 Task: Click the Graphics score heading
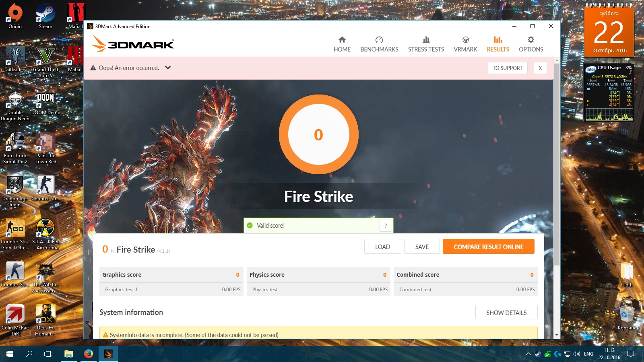coord(122,275)
